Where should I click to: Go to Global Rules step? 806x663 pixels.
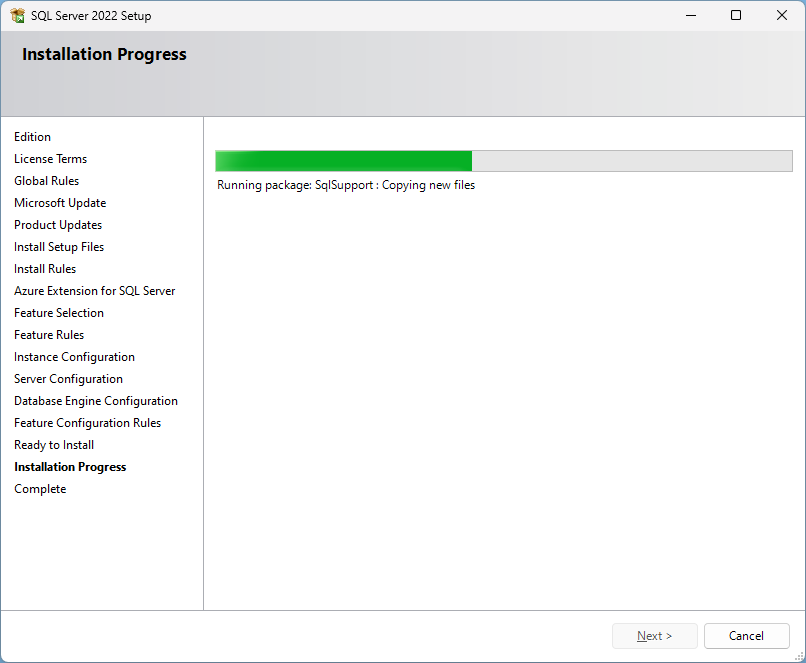click(x=46, y=181)
